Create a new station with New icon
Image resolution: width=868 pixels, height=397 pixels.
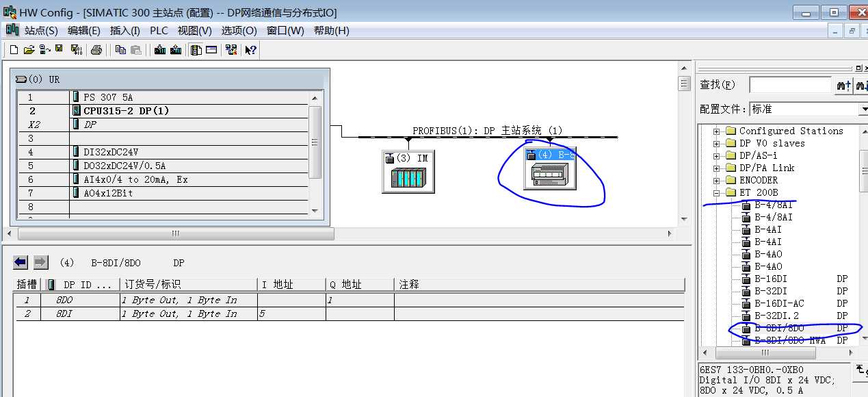point(14,50)
